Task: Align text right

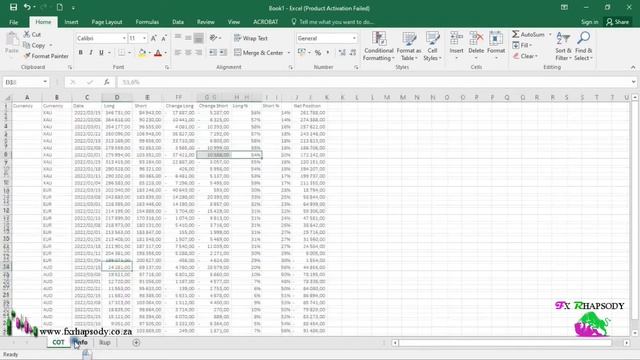Action: [x=198, y=53]
